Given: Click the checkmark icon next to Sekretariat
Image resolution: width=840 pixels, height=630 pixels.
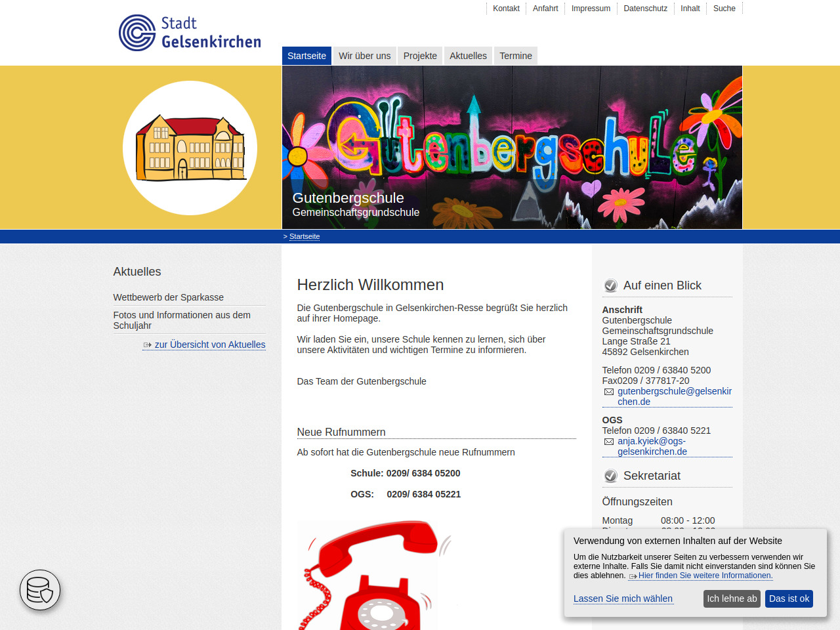Looking at the screenshot, I should [x=610, y=476].
